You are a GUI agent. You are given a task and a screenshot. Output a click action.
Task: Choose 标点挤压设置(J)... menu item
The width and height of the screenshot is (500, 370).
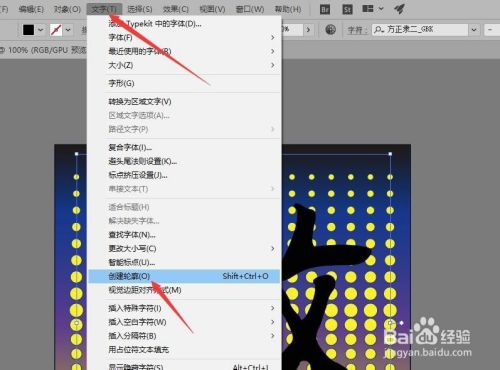(184, 175)
